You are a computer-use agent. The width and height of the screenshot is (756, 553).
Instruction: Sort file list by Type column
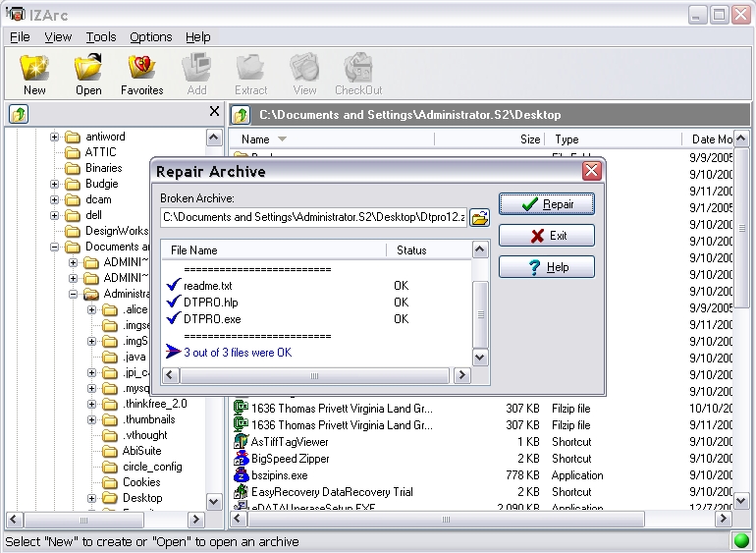click(613, 139)
